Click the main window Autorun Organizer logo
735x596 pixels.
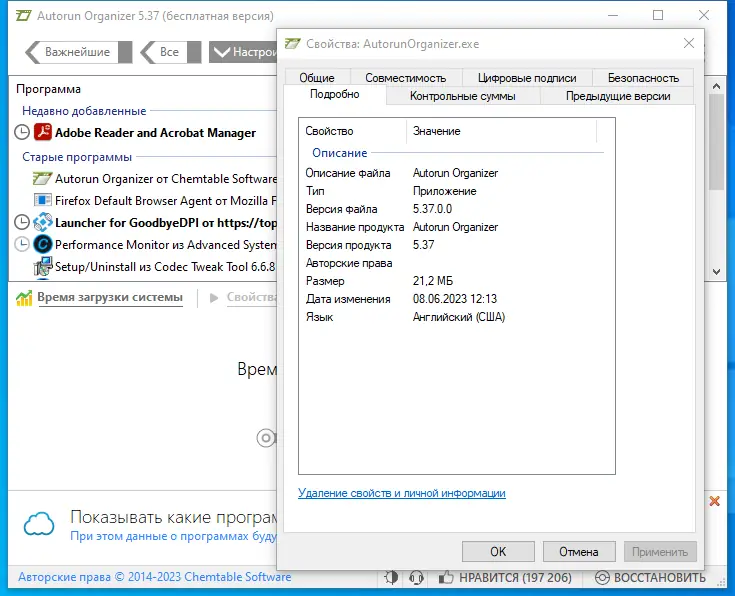(23, 15)
